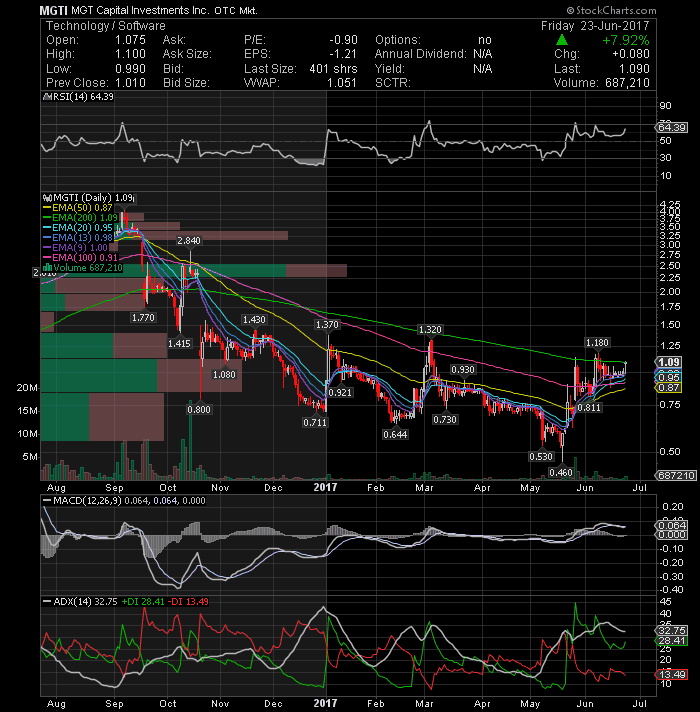Screen dimensions: 700x712
Task: Click the MGTI (Daily) 1.09 legend entry
Action: [x=89, y=198]
